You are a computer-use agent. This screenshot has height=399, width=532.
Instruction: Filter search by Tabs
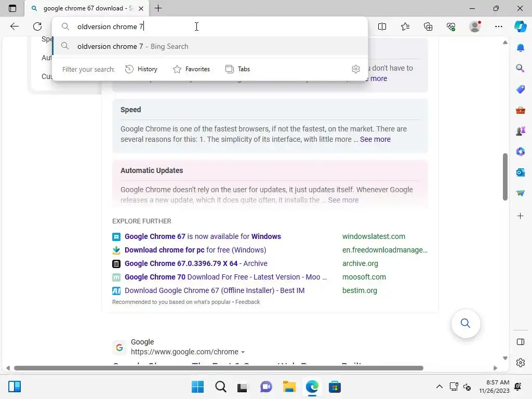238,69
